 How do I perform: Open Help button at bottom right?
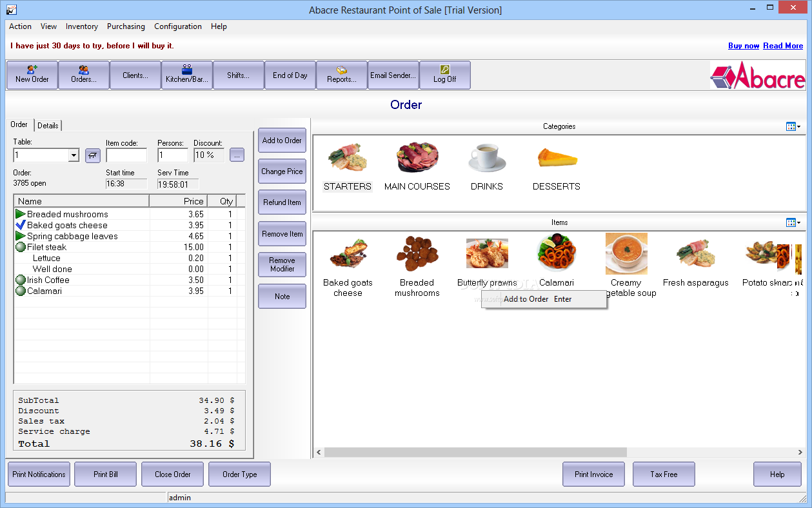pos(777,474)
